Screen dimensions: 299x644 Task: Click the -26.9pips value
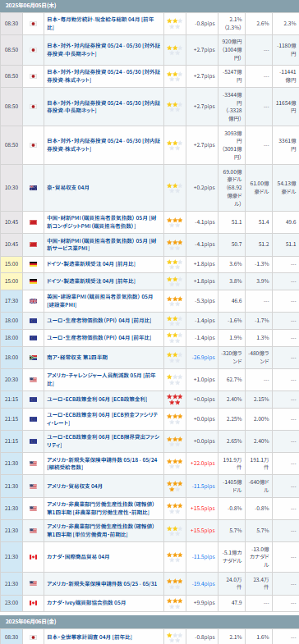coord(203,358)
